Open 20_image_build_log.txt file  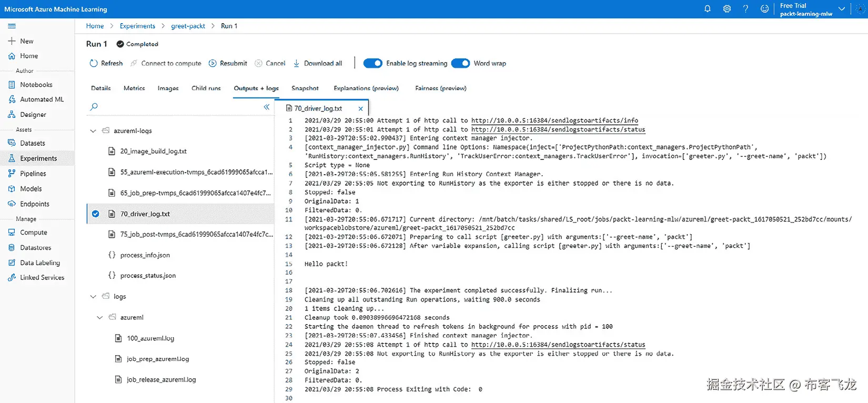[x=153, y=152]
